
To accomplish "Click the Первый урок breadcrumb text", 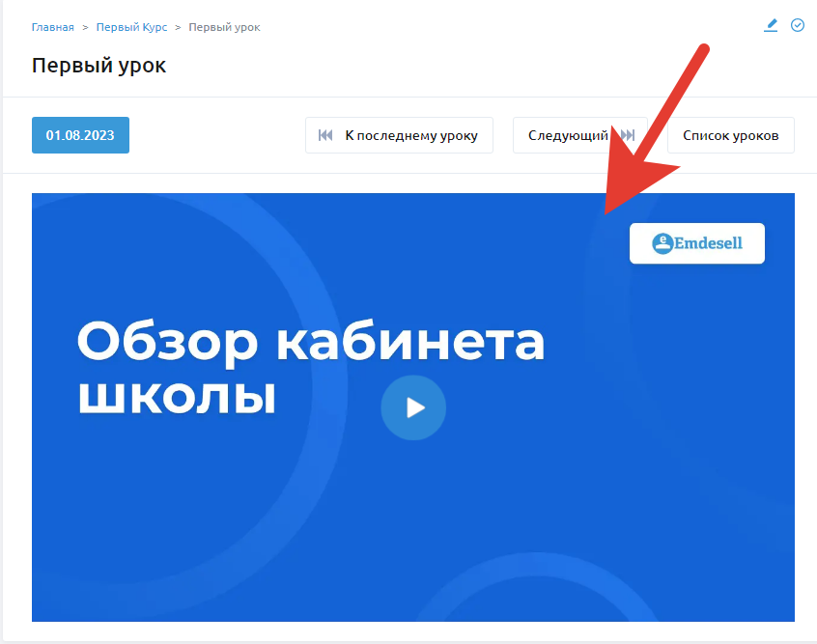I will point(224,27).
